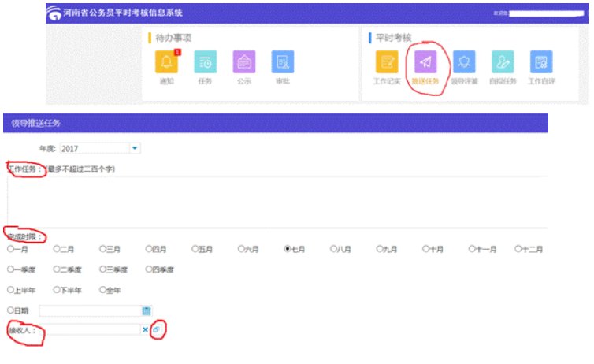
Task: Choose the 下半年 radio option
Action: (x=57, y=290)
